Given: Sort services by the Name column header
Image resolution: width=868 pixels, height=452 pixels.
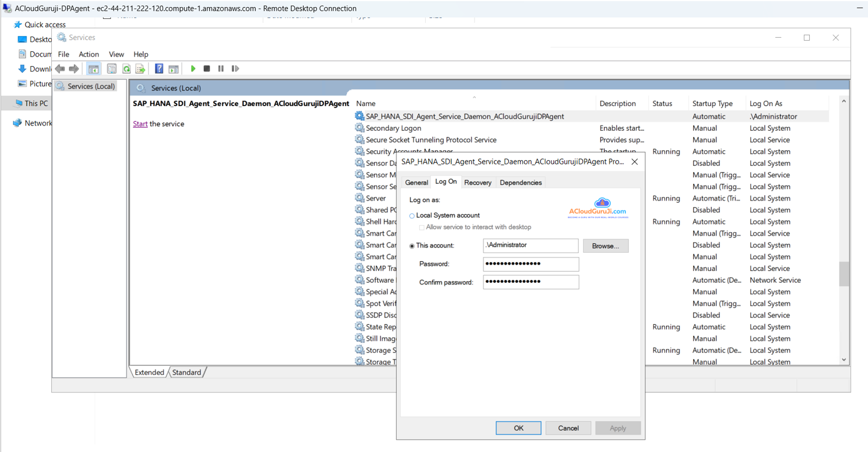Looking at the screenshot, I should (366, 104).
